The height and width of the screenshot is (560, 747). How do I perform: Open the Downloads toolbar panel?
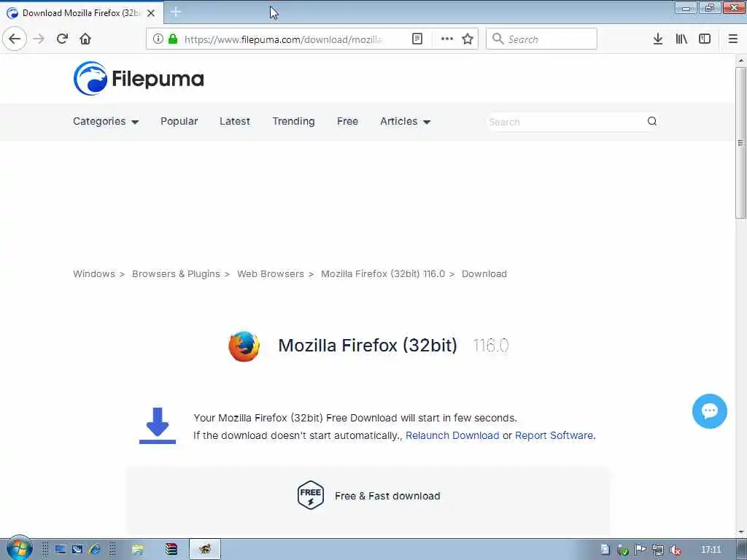658,39
